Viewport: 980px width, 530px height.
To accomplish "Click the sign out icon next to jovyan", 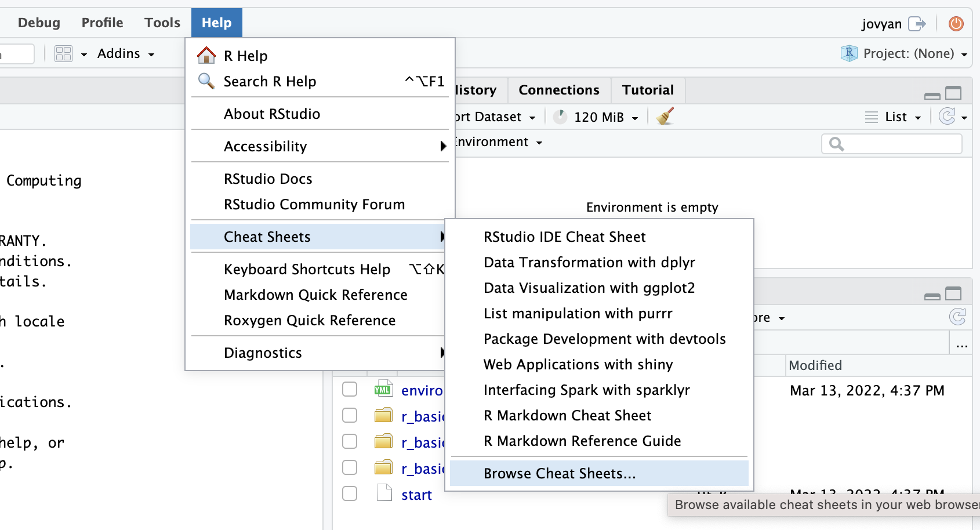I will [917, 23].
